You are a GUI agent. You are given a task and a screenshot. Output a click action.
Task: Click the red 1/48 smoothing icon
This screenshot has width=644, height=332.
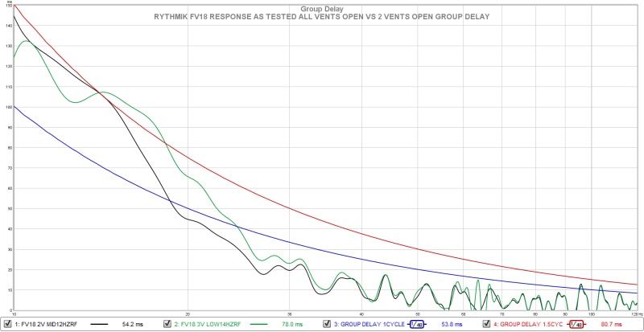pos(576,324)
